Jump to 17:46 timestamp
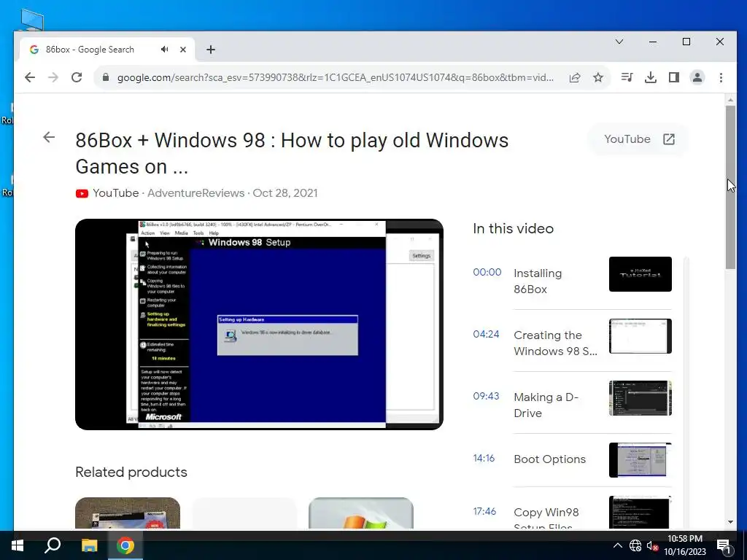The image size is (747, 560). (x=484, y=511)
